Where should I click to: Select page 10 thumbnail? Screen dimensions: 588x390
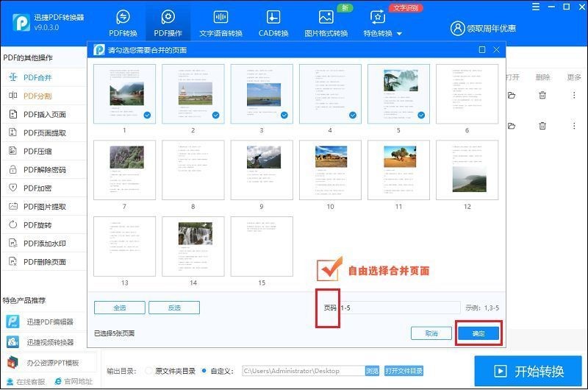pos(330,170)
